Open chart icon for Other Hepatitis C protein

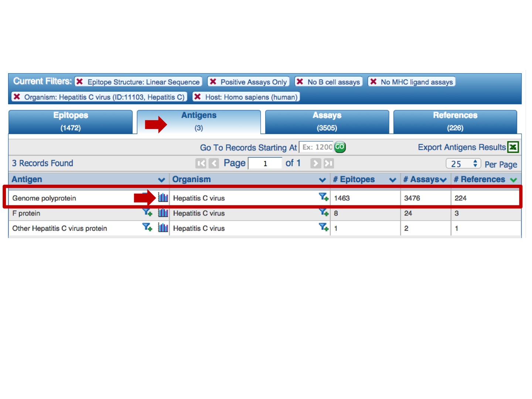click(163, 228)
